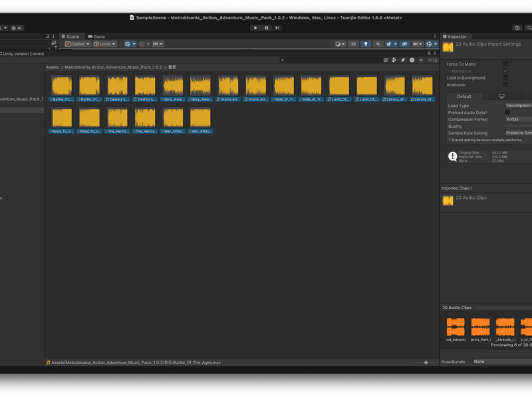This screenshot has height=399, width=532.
Task: Go to Assets in the breadcrumb
Action: coord(53,67)
